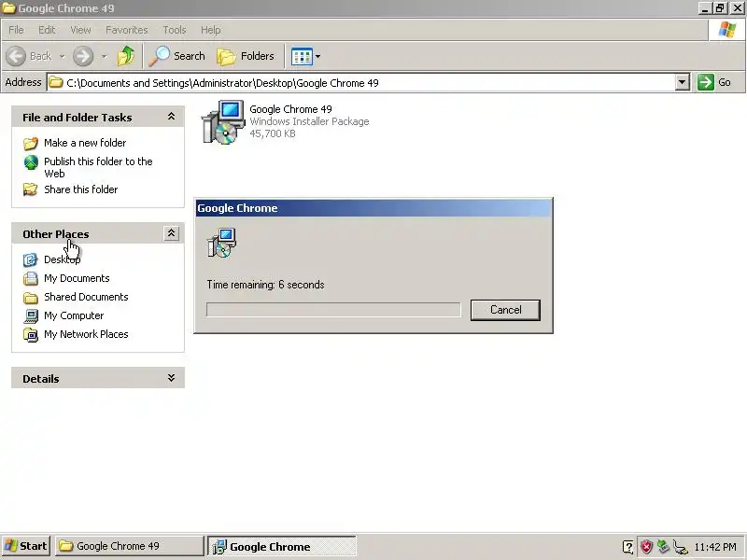Viewport: 747px width, 560px height.
Task: Open the Search pane
Action: tap(177, 56)
